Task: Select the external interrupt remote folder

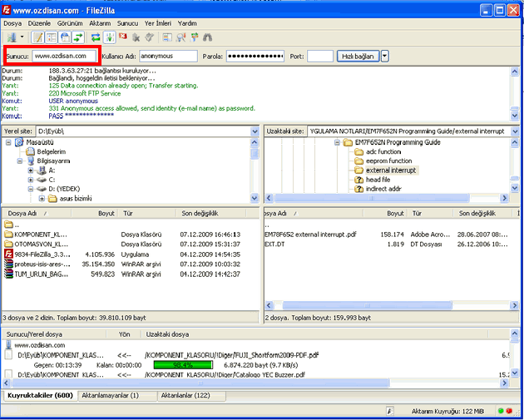Action: pos(391,170)
